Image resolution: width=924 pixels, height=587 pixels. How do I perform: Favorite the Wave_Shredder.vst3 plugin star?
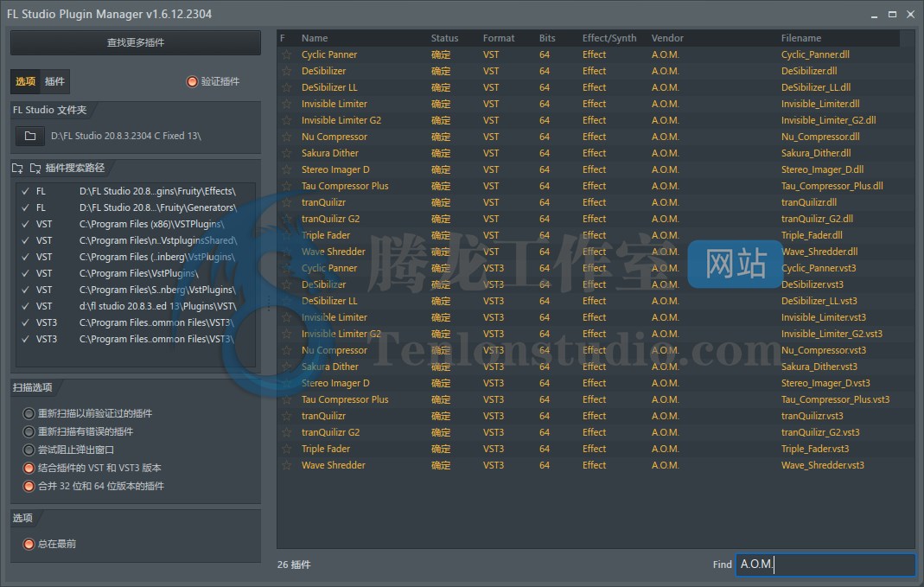coord(286,466)
